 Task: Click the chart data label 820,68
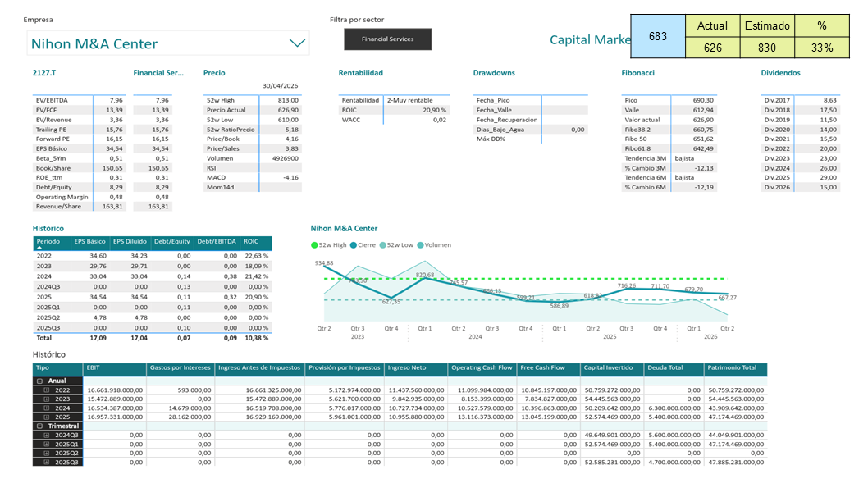click(x=425, y=275)
